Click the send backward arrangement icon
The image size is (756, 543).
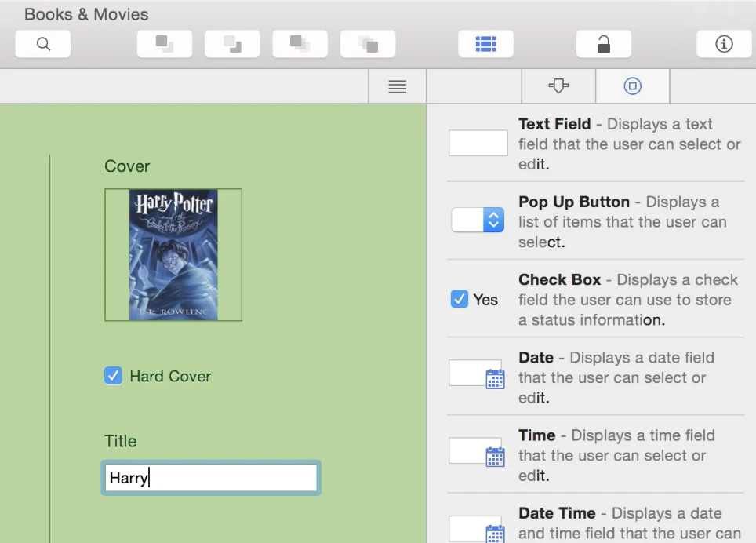(x=232, y=44)
